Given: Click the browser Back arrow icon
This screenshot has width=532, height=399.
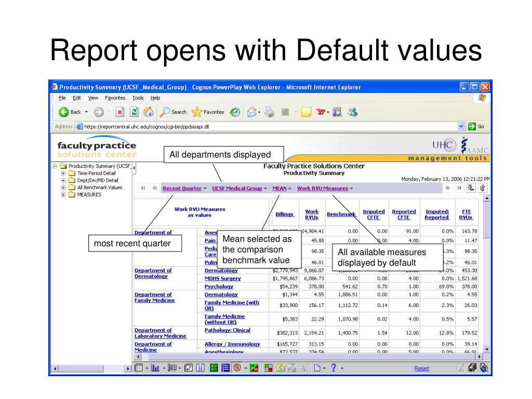Looking at the screenshot, I should pos(63,112).
